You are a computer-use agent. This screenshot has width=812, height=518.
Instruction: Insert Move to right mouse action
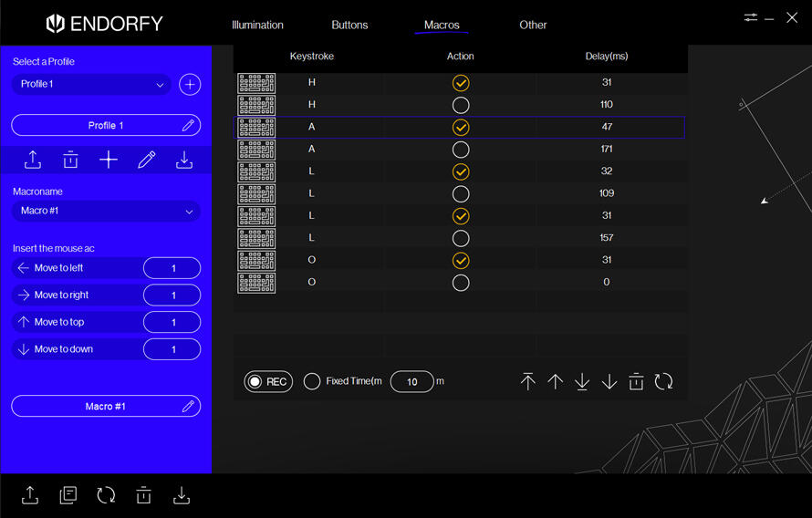tap(77, 295)
